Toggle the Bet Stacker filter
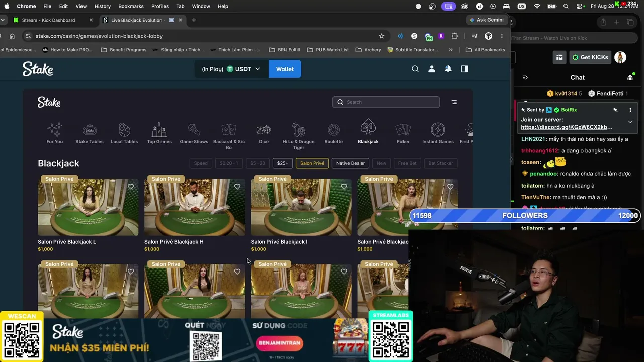This screenshot has height=362, width=644. click(x=441, y=163)
